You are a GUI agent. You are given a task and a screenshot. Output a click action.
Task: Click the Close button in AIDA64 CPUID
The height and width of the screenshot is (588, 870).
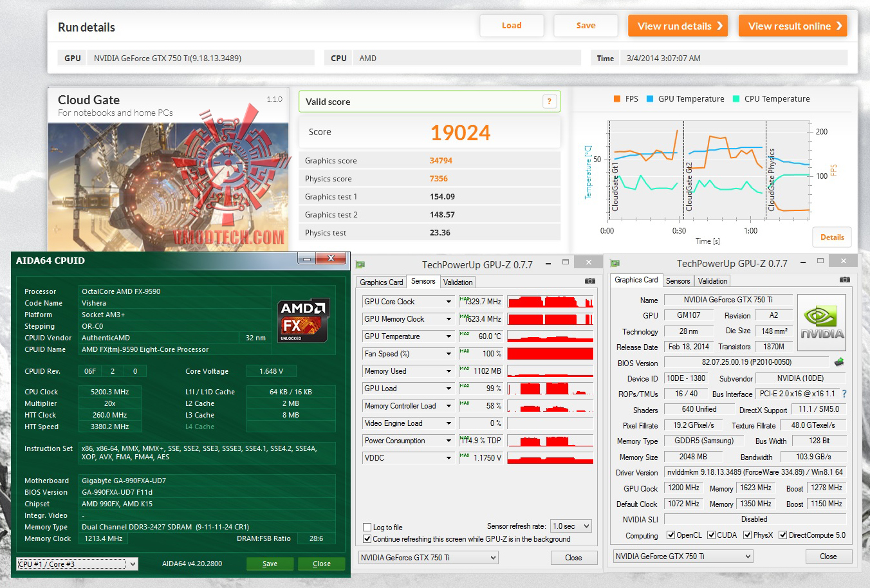click(322, 564)
